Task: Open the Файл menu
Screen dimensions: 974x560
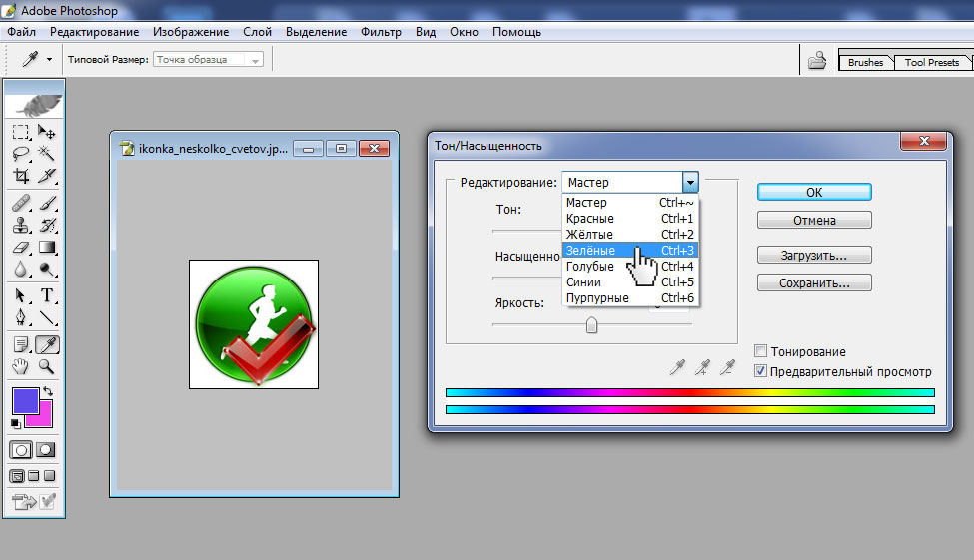Action: click(21, 32)
